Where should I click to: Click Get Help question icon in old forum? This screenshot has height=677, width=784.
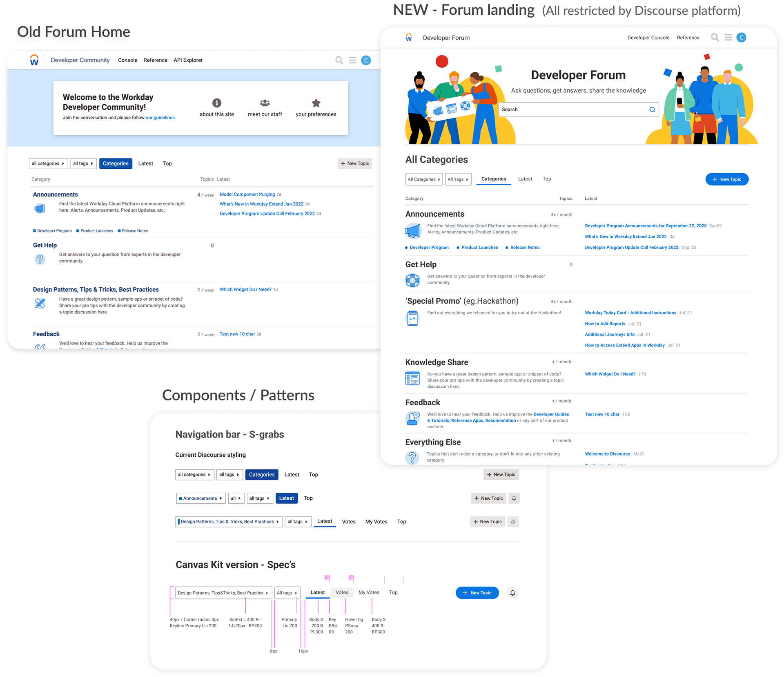point(40,259)
